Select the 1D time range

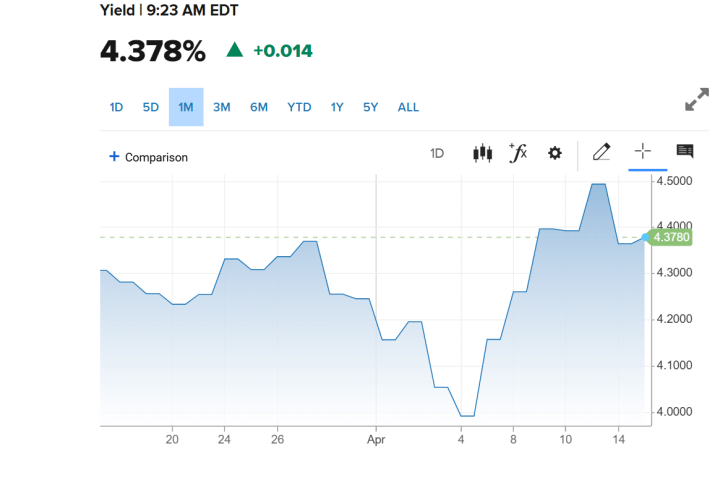click(116, 107)
